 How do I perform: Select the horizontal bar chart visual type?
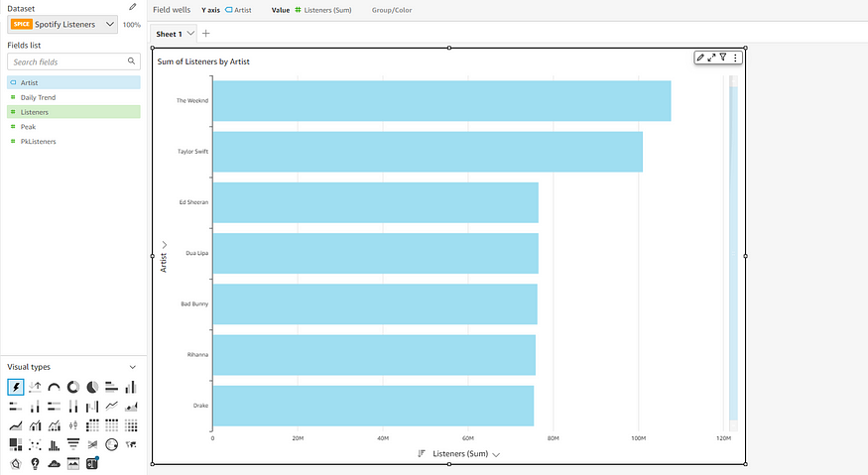111,387
